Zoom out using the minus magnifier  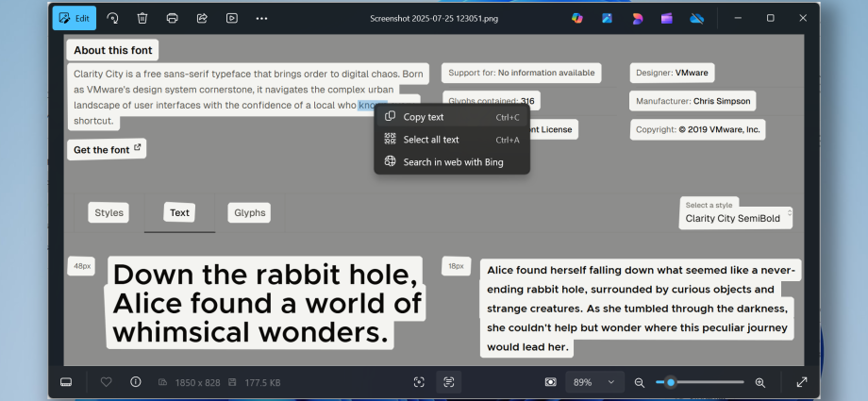pos(640,382)
